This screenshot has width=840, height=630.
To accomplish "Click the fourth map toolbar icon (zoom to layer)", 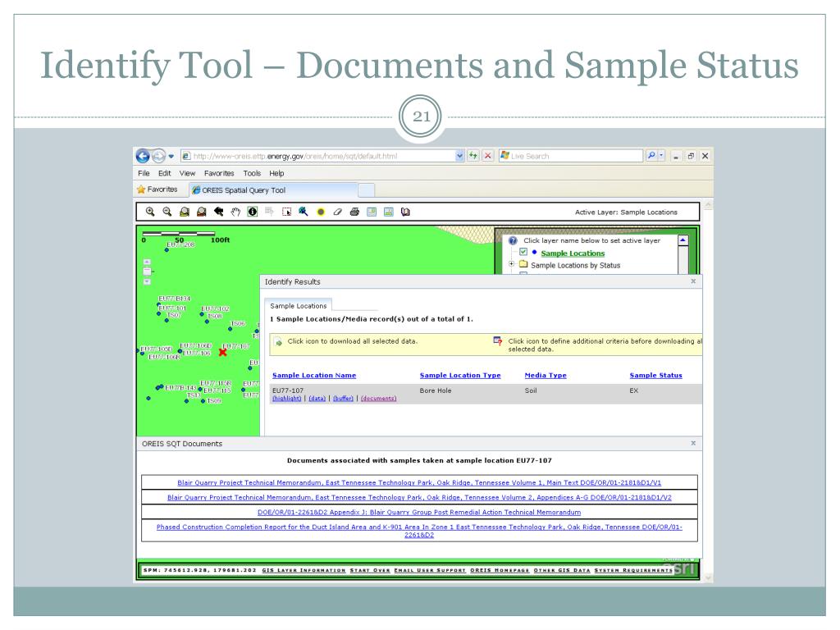I will [202, 212].
